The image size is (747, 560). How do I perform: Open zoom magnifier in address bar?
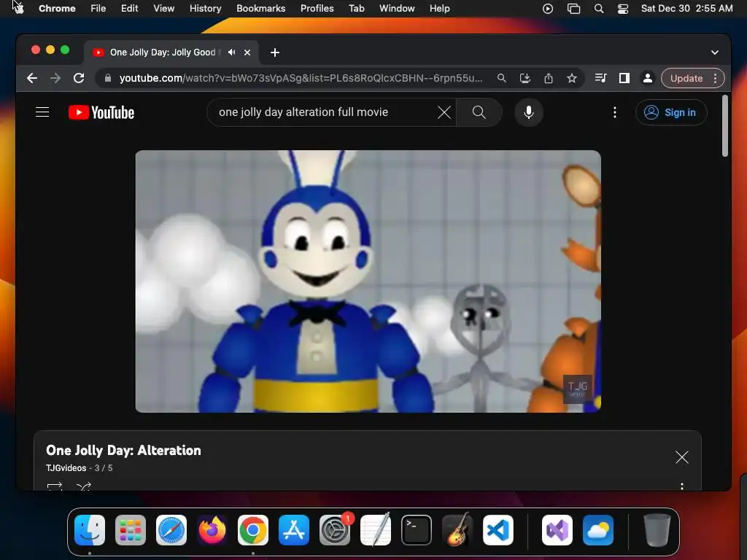pyautogui.click(x=502, y=78)
